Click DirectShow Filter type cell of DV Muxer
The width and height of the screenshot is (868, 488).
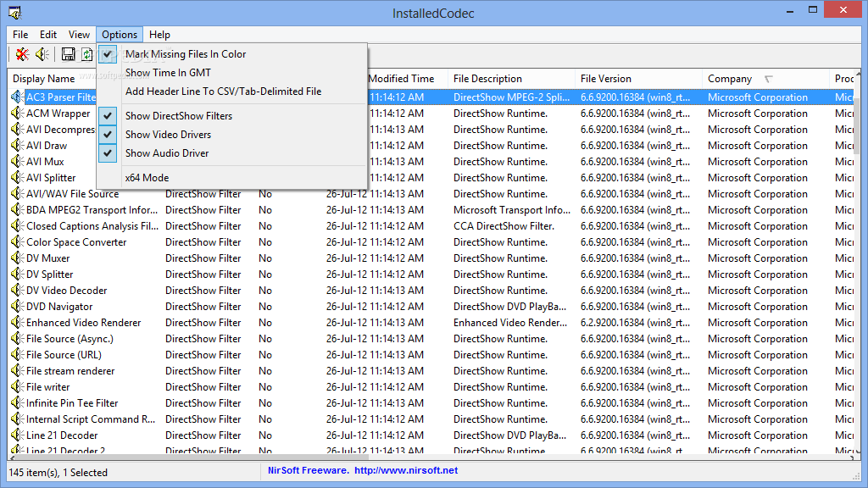[203, 258]
